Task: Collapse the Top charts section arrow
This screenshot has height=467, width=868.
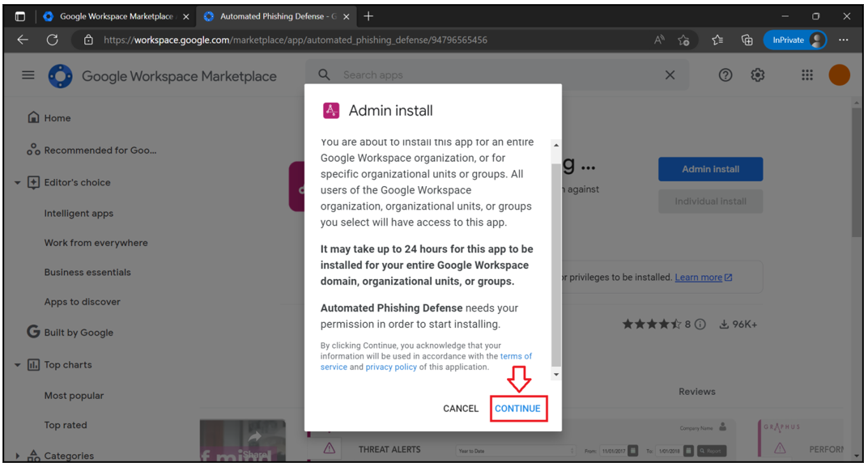Action: pos(17,365)
